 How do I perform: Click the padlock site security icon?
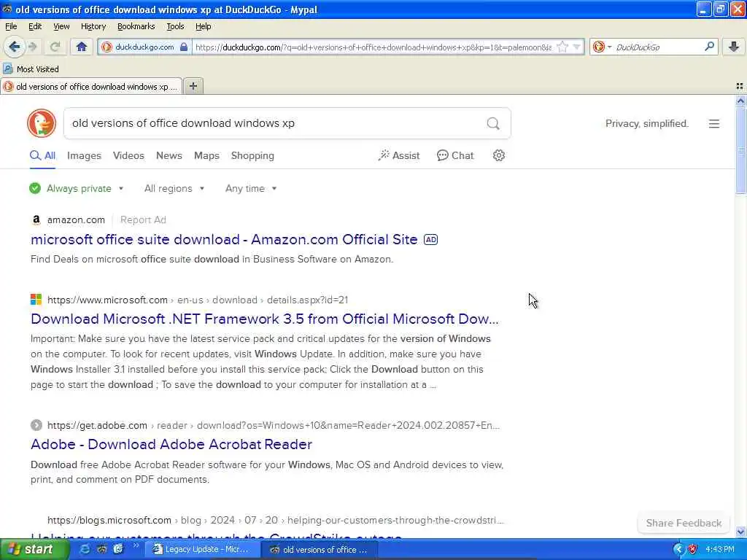pyautogui.click(x=184, y=47)
